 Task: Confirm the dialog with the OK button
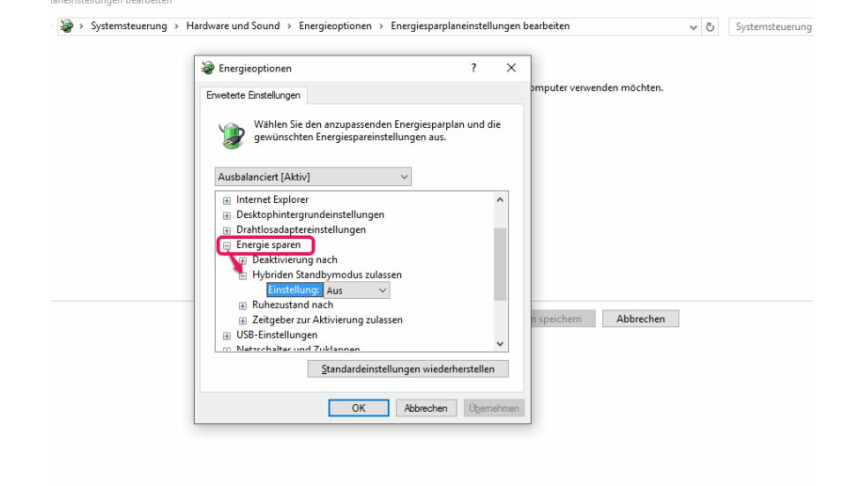click(359, 408)
